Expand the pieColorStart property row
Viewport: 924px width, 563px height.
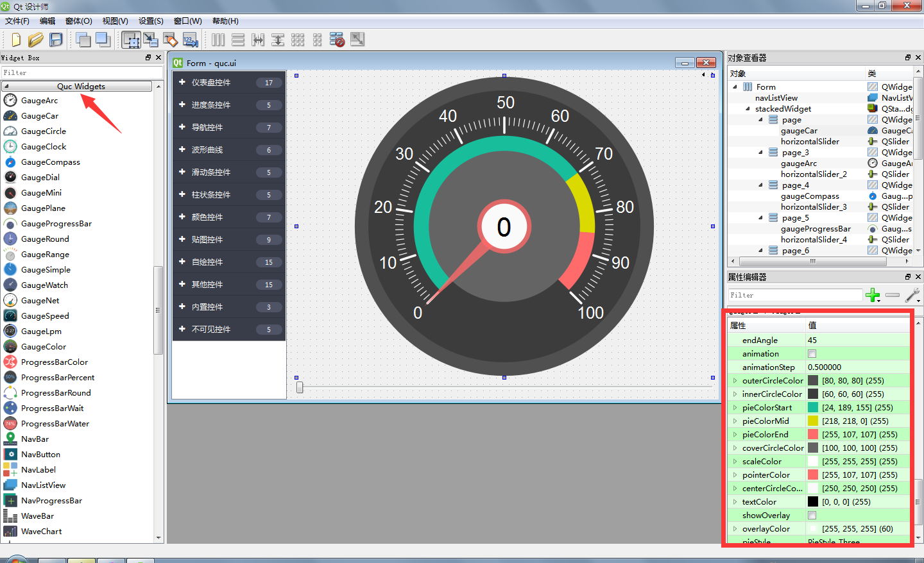(x=735, y=408)
